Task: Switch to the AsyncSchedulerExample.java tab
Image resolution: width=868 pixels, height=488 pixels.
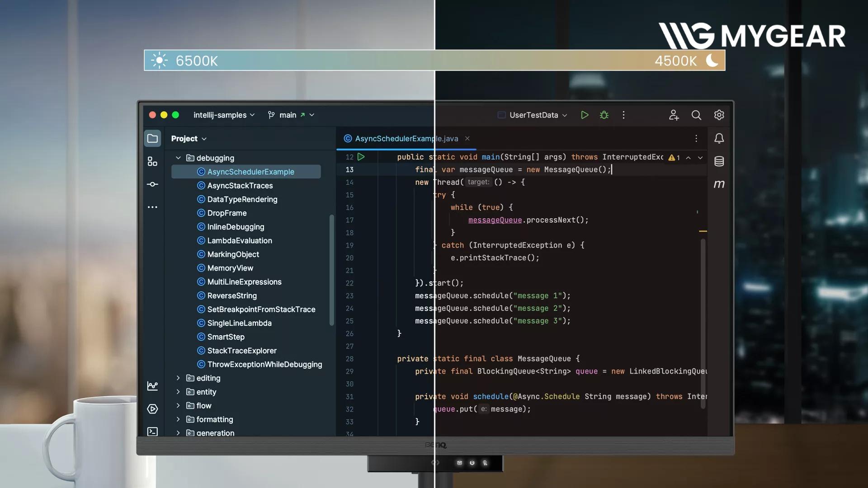Action: [406, 138]
